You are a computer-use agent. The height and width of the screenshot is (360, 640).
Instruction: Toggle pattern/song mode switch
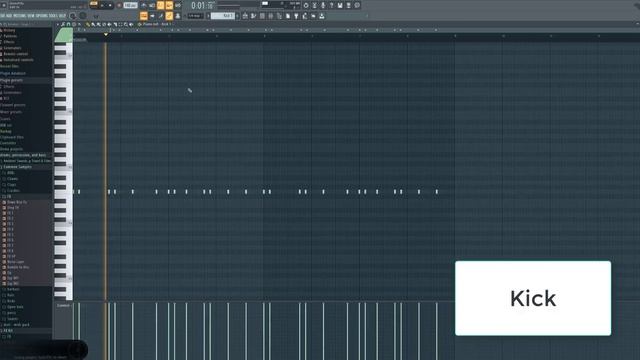click(93, 4)
